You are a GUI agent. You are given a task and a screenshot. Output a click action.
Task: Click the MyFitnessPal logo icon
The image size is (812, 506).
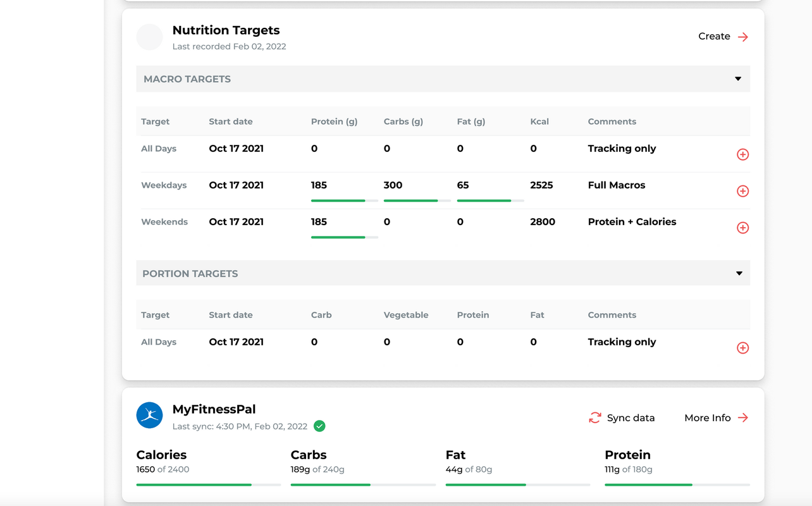point(150,416)
